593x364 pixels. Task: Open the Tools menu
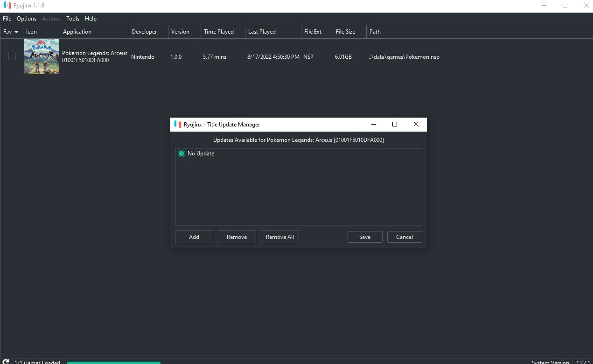click(x=73, y=19)
